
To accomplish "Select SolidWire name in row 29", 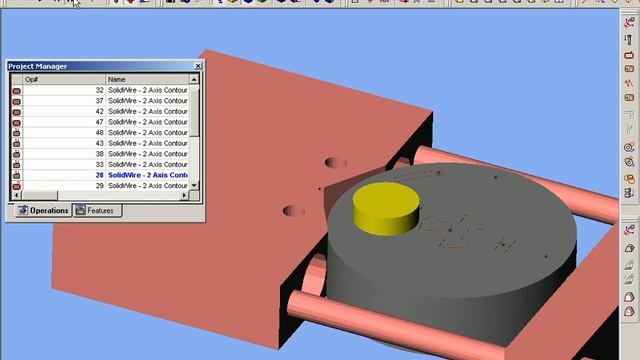I will pos(148,186).
